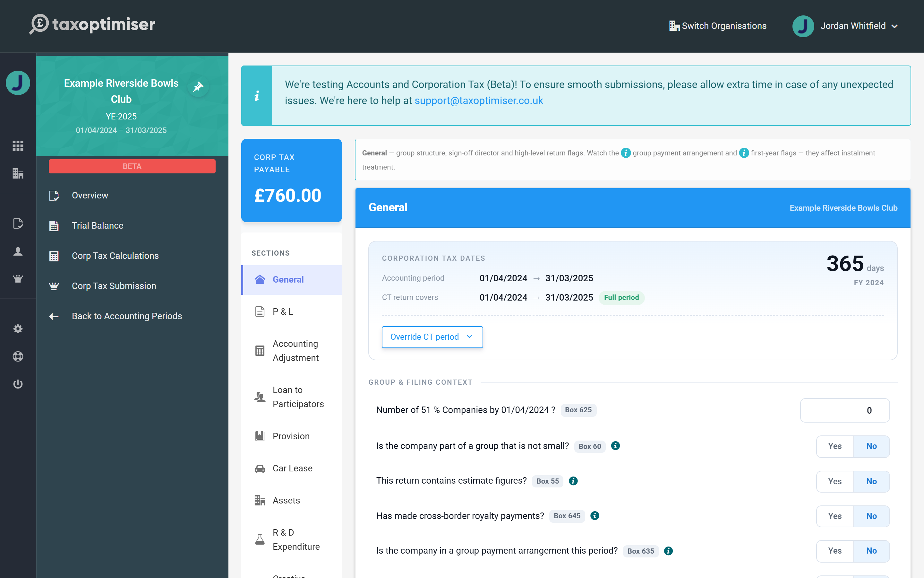Click the pin icon beside club name
Screen dimensions: 924x578
(198, 87)
